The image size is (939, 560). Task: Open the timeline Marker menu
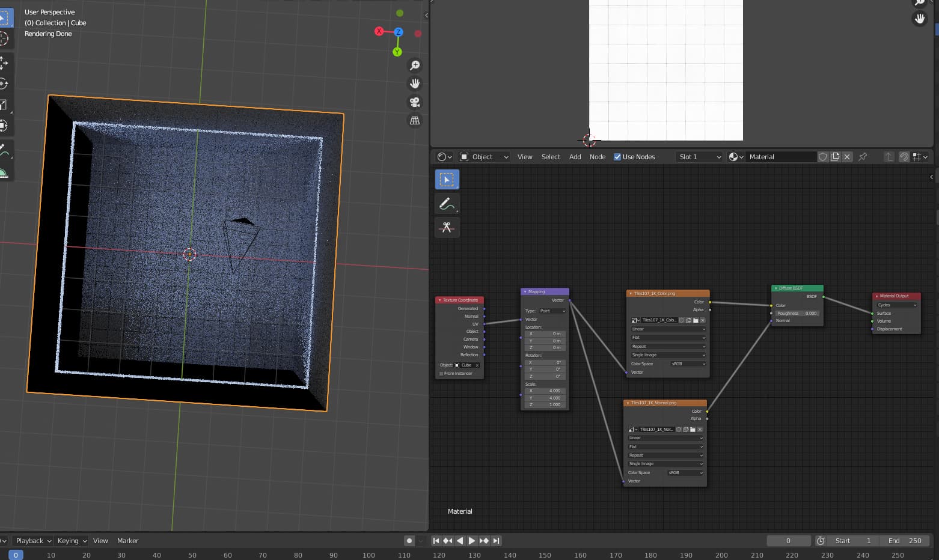pyautogui.click(x=127, y=541)
